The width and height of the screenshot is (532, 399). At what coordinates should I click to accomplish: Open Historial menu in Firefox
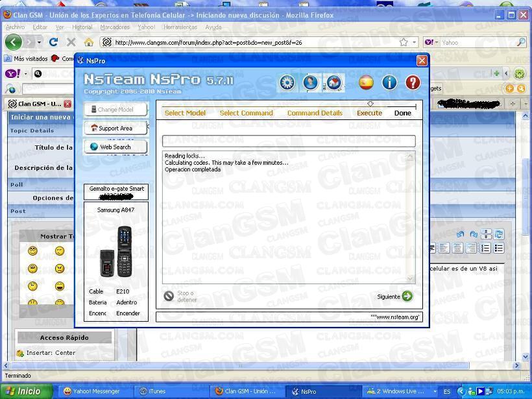click(x=82, y=27)
